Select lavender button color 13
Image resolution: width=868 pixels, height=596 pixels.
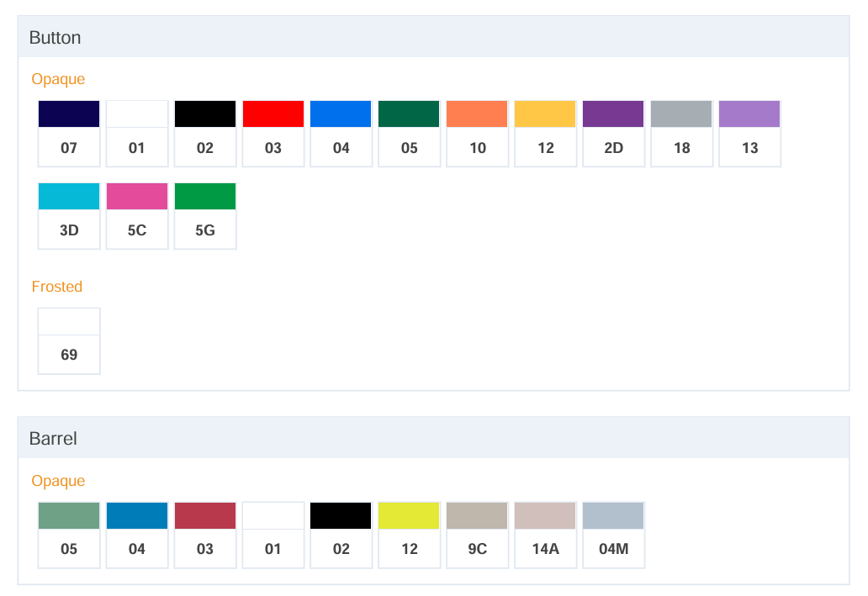[x=750, y=133]
